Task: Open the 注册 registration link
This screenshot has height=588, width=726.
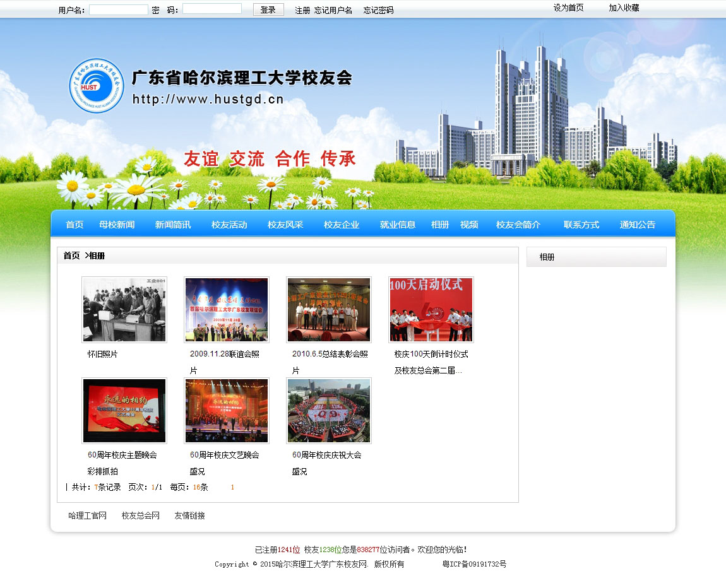Action: click(302, 10)
